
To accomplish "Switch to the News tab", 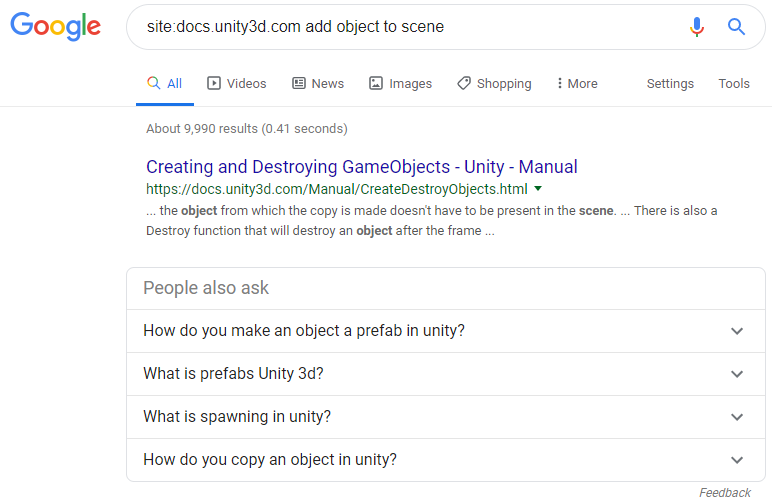I will click(318, 84).
